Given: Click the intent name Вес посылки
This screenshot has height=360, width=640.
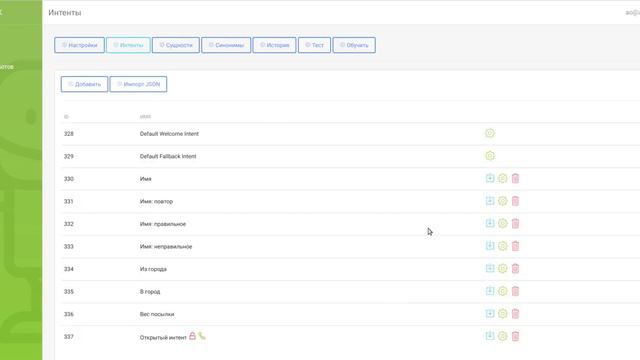Looking at the screenshot, I should point(157,314).
